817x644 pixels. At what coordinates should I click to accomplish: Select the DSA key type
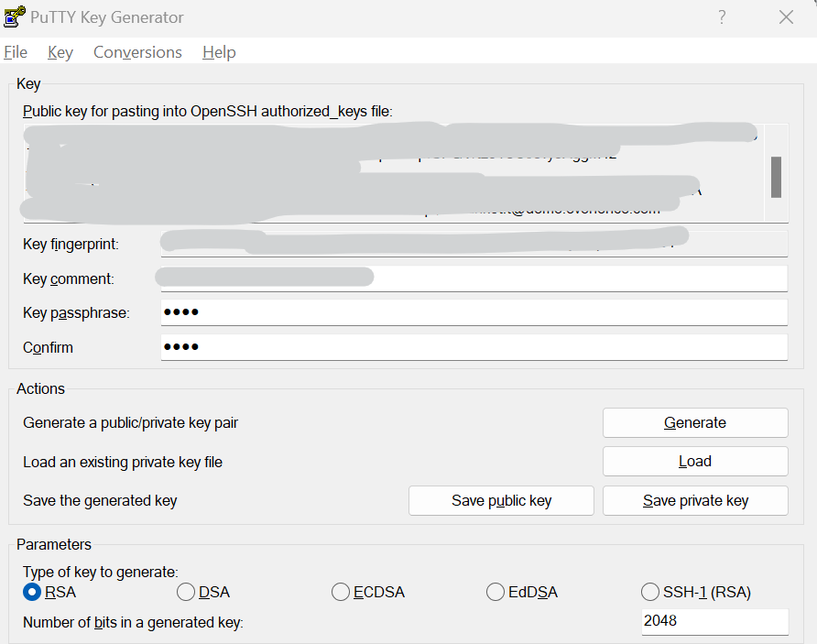tap(185, 592)
